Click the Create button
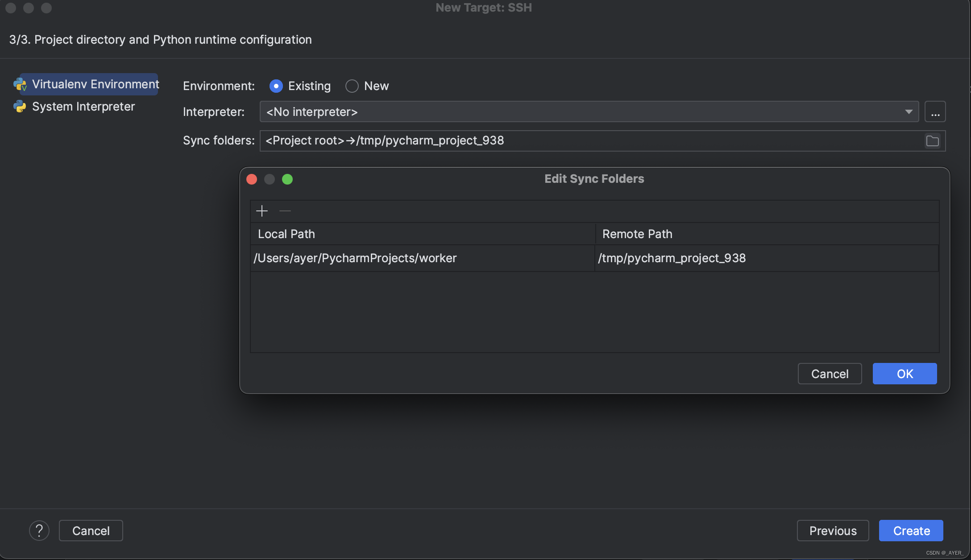This screenshot has width=971, height=560. point(911,531)
